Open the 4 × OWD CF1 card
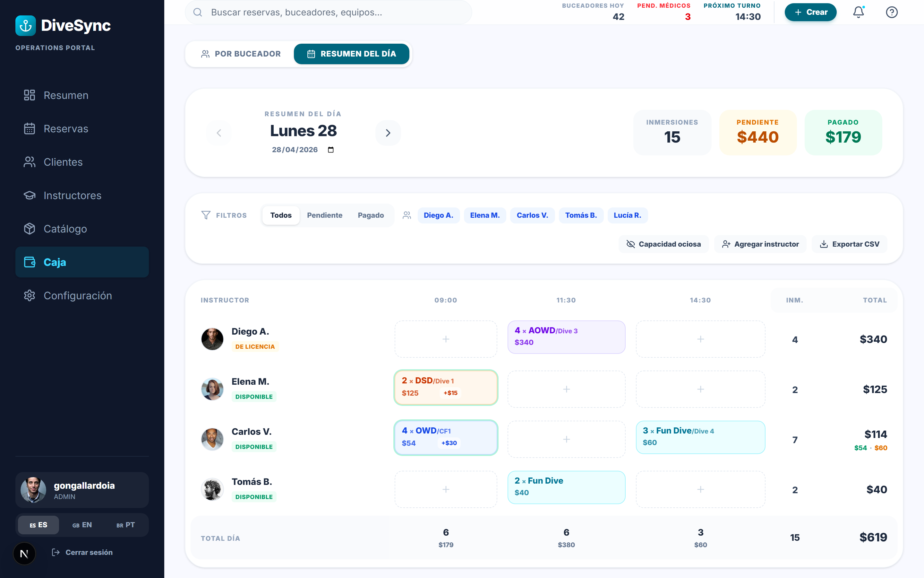The width and height of the screenshot is (924, 578). point(446,437)
